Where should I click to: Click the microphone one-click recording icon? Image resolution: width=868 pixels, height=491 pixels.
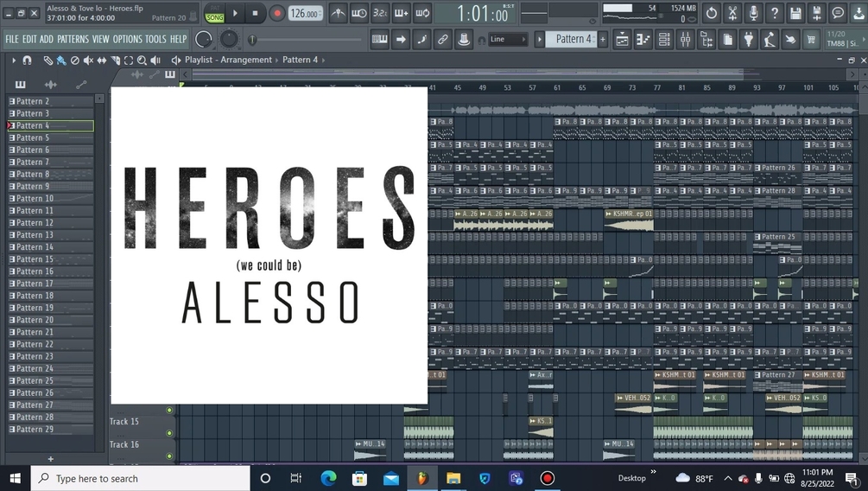coord(754,13)
